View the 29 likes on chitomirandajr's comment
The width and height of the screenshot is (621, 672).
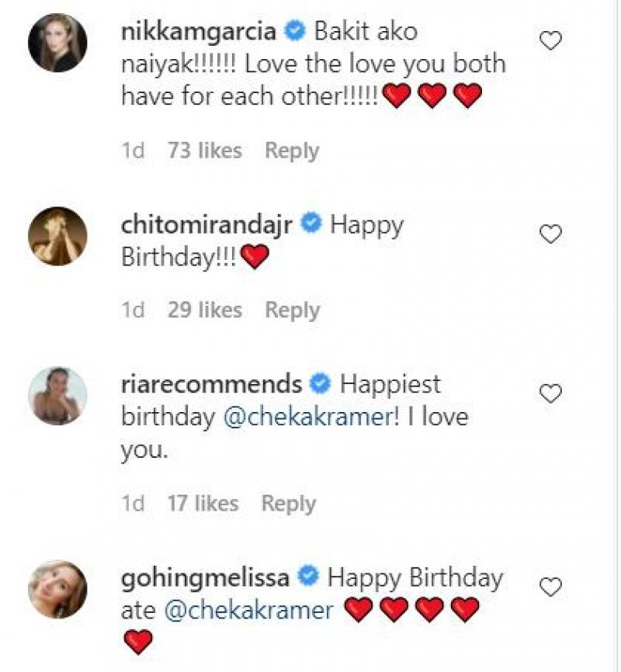[x=205, y=309]
